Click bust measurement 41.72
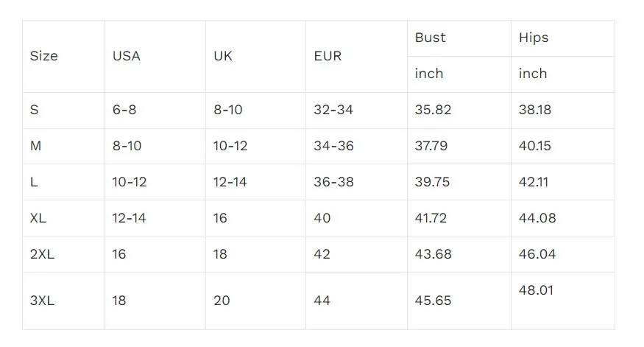 [431, 218]
